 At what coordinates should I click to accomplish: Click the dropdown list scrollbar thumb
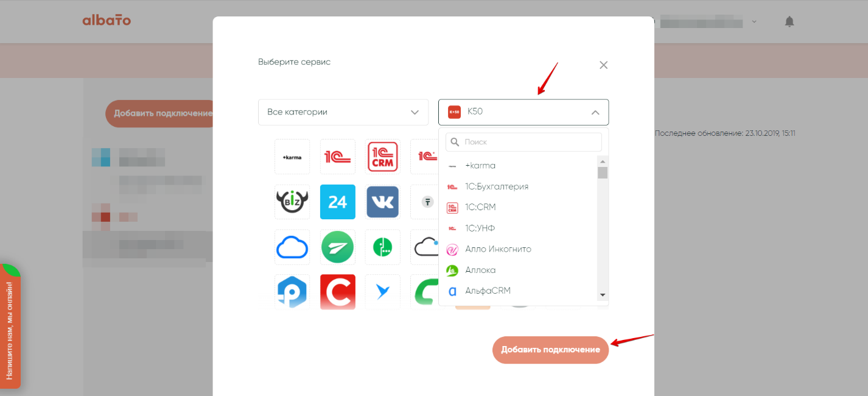click(603, 172)
